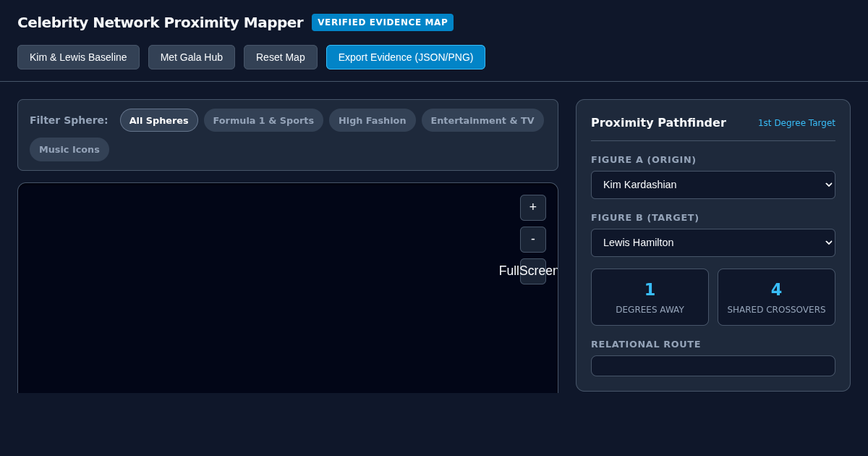Open the Met Gala Hub preset
868x456 pixels.
(192, 57)
